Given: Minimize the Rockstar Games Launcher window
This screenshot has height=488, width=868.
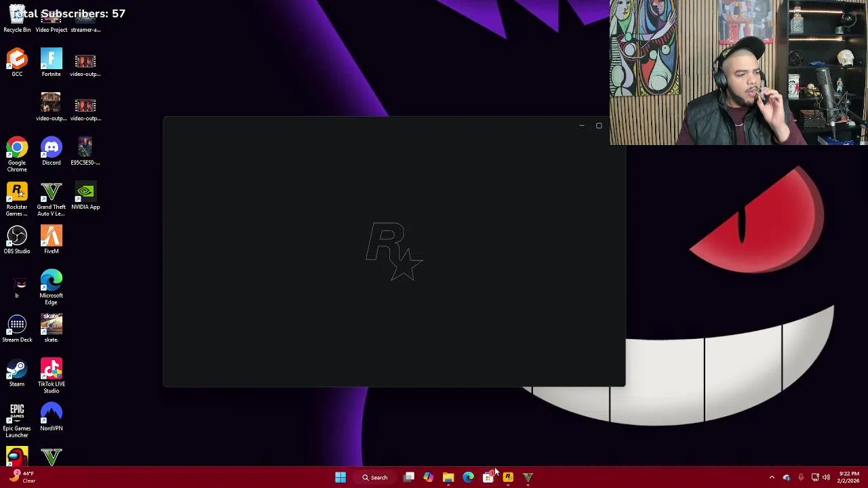Looking at the screenshot, I should coord(581,125).
